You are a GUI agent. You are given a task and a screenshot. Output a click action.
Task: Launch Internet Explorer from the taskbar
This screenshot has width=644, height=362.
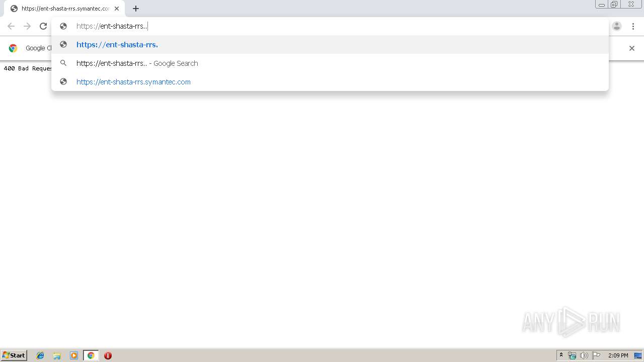pyautogui.click(x=40, y=355)
